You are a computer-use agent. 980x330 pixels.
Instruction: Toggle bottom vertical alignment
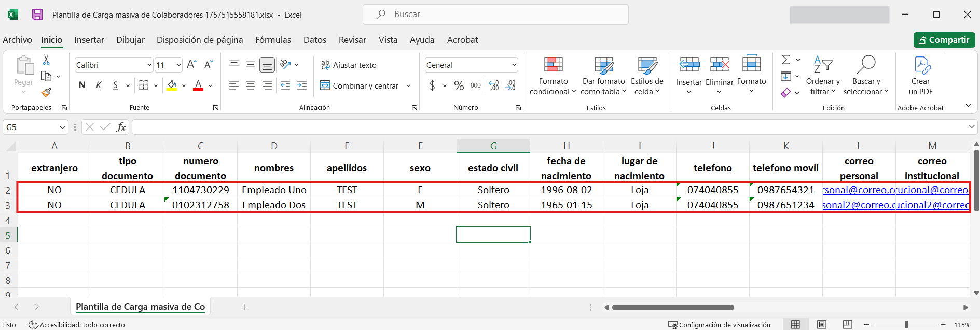click(x=267, y=65)
